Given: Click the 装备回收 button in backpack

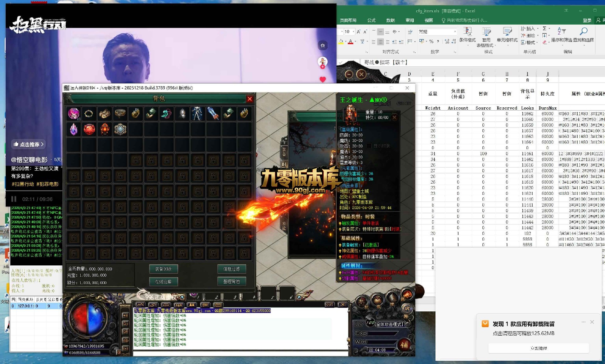Looking at the screenshot, I should [163, 269].
